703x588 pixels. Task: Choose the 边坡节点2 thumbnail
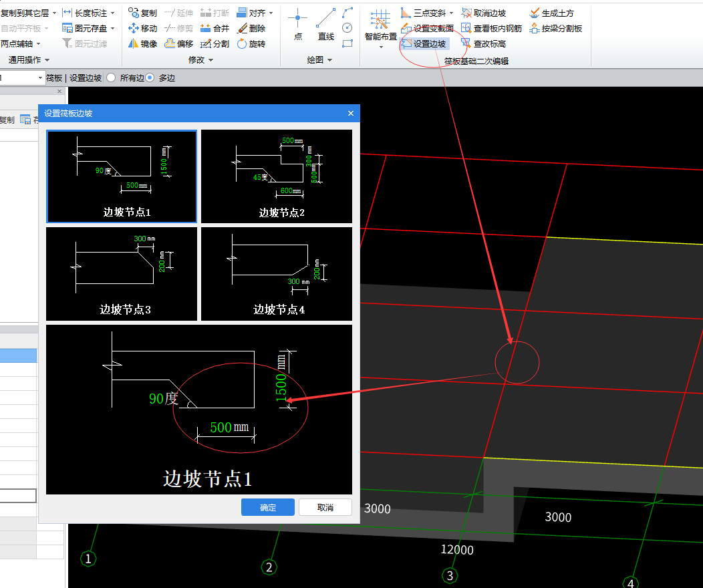pos(277,176)
